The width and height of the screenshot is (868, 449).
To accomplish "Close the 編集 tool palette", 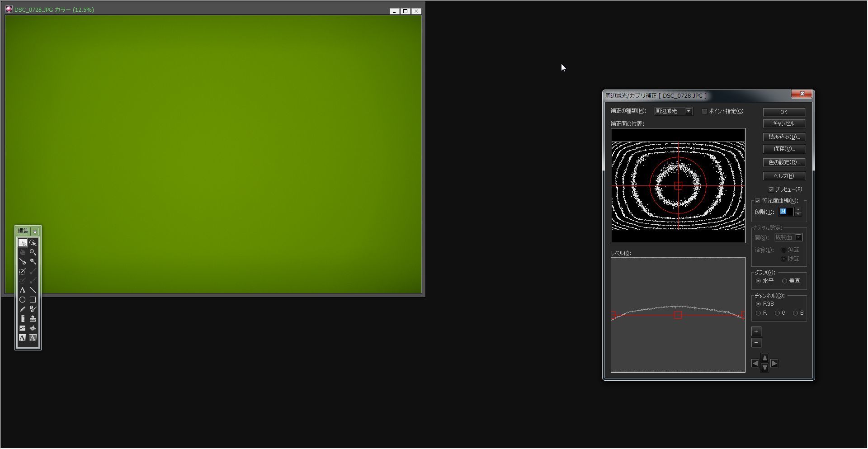I will [x=35, y=232].
